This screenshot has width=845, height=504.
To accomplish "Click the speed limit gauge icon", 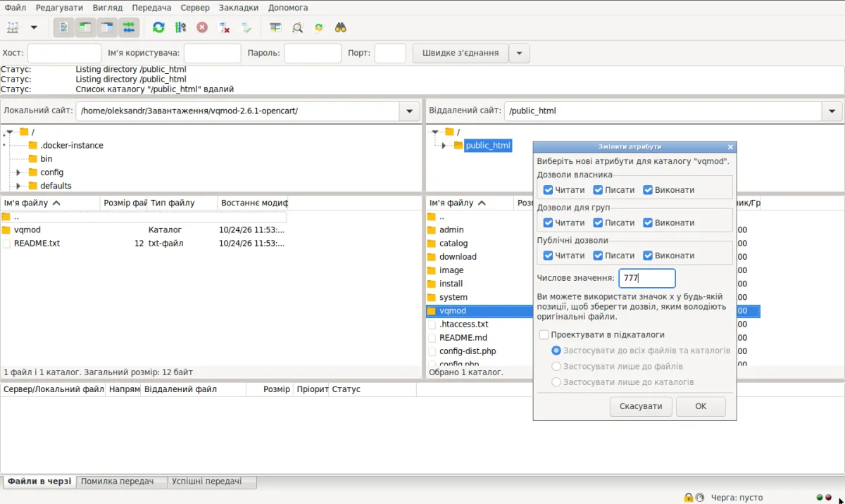I will 699,497.
